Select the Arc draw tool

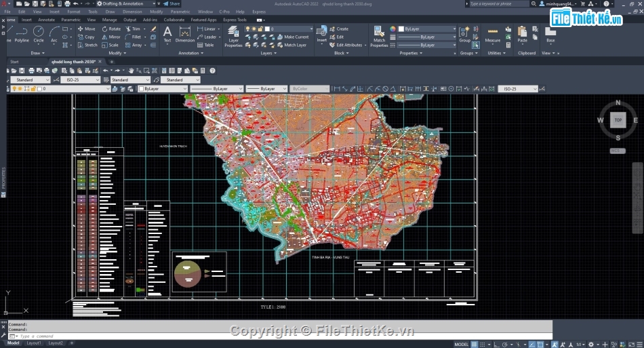tap(54, 35)
